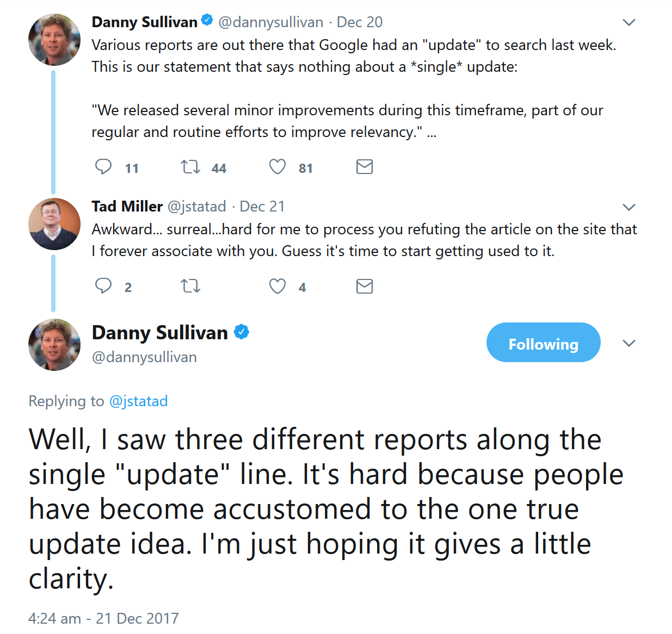This screenshot has height=634, width=672.
Task: Retweet Danny Sullivan's Google update tweet
Action: tap(190, 167)
